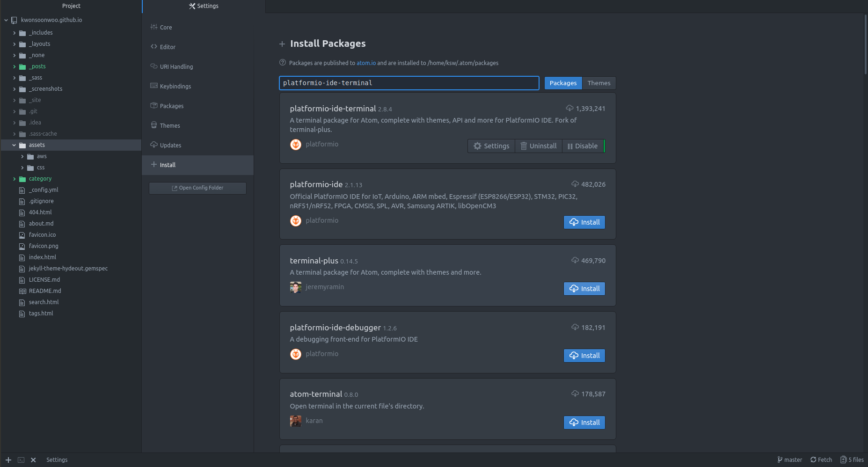Open LICENSE.md file
The width and height of the screenshot is (868, 467).
tap(44, 280)
